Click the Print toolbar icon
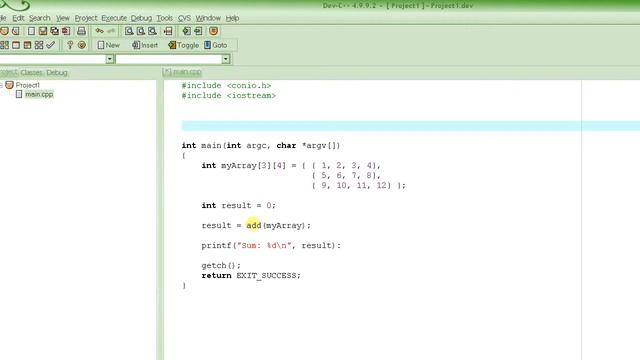 tap(81, 31)
